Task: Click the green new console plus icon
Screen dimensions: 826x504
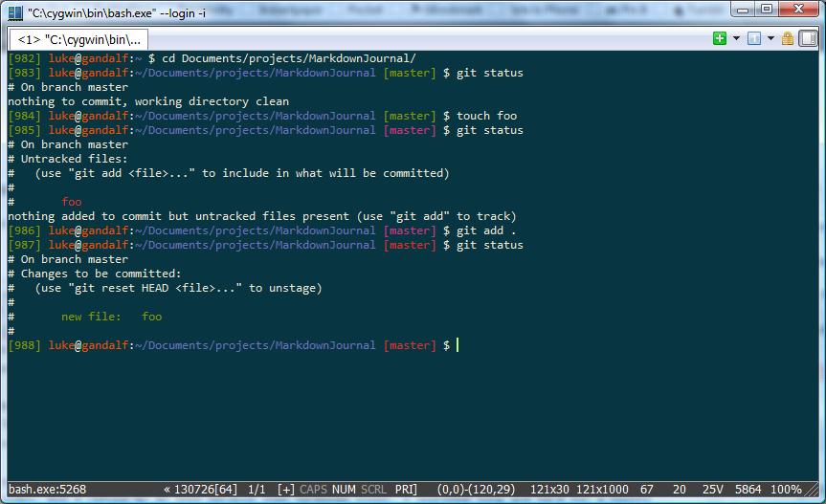Action: point(720,38)
